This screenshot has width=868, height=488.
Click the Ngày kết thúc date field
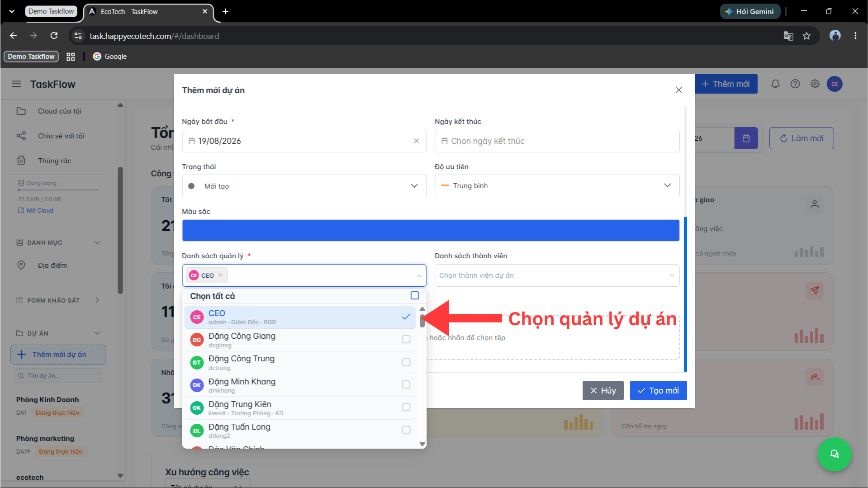point(557,141)
